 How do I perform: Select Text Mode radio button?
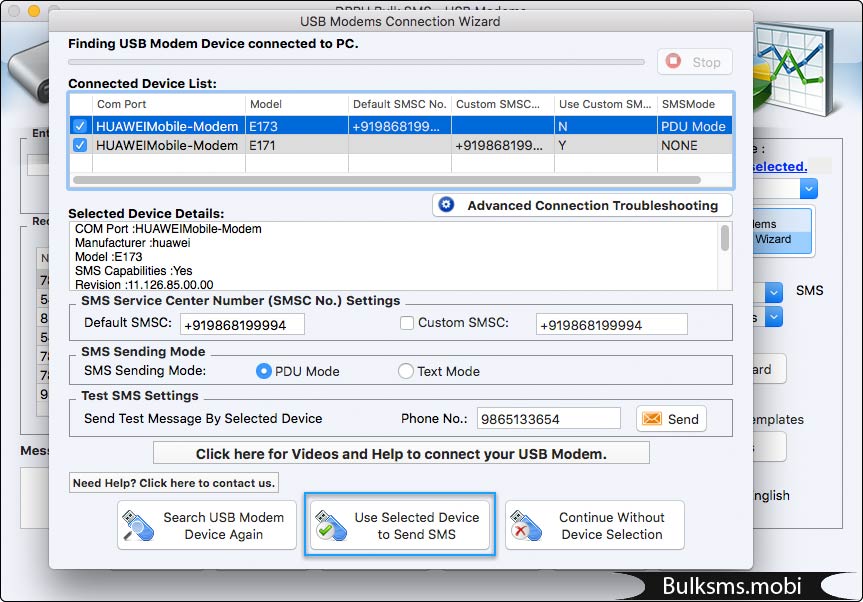[406, 371]
